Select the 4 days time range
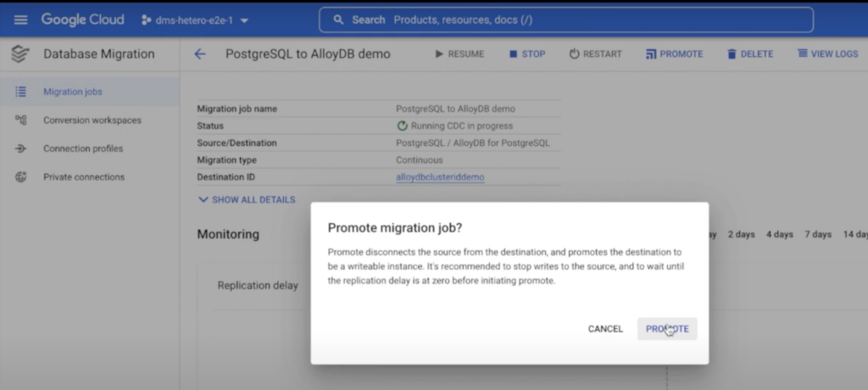The width and height of the screenshot is (868, 390). 780,234
